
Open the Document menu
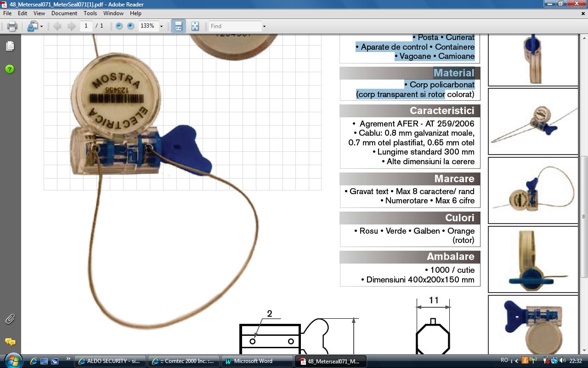coord(64,13)
